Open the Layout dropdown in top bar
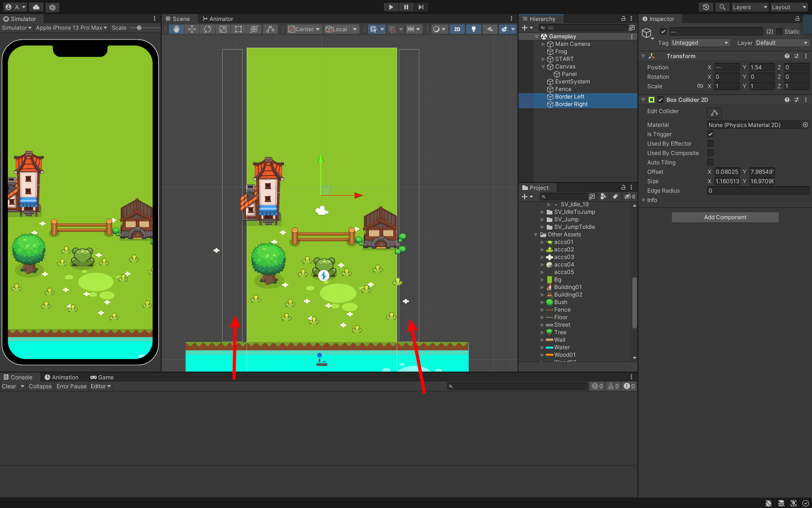812x508 pixels. 789,7
